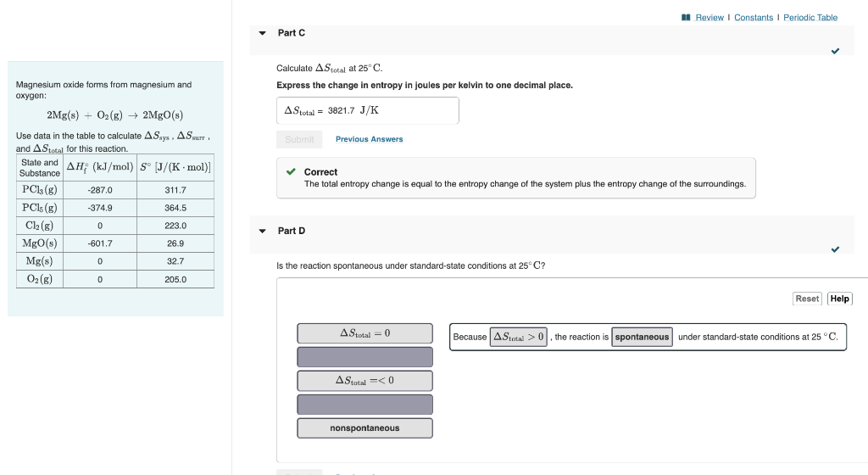
Task: Click the -374.9 enthalpy value
Action: point(100,208)
